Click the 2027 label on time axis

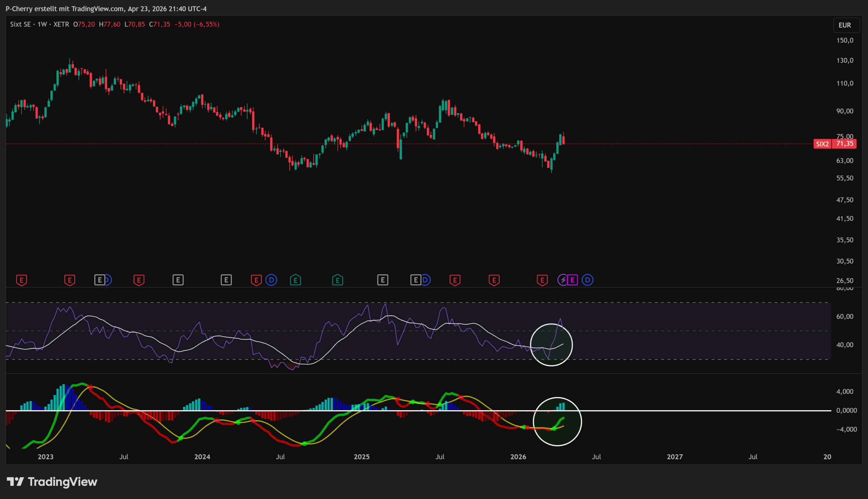click(674, 457)
